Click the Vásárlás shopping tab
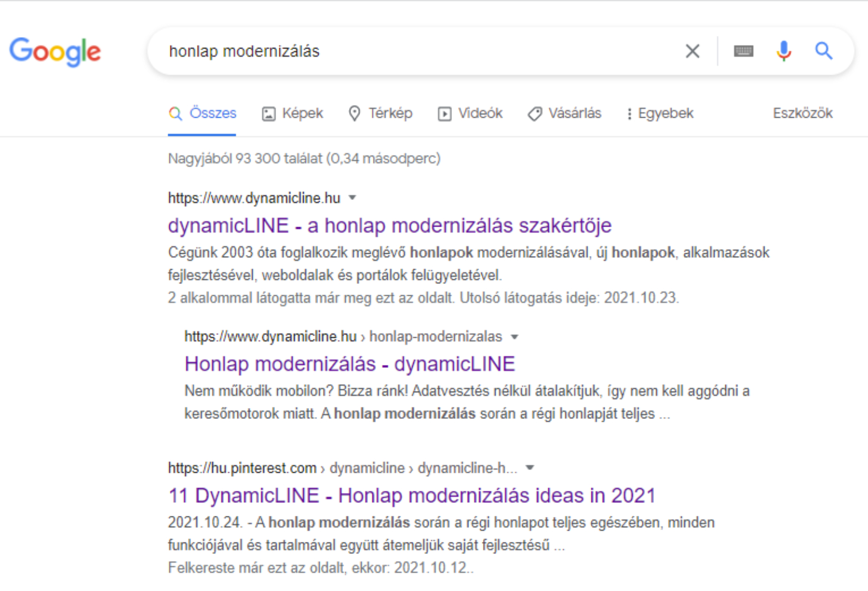Viewport: 868px width, 591px height. coord(565,113)
